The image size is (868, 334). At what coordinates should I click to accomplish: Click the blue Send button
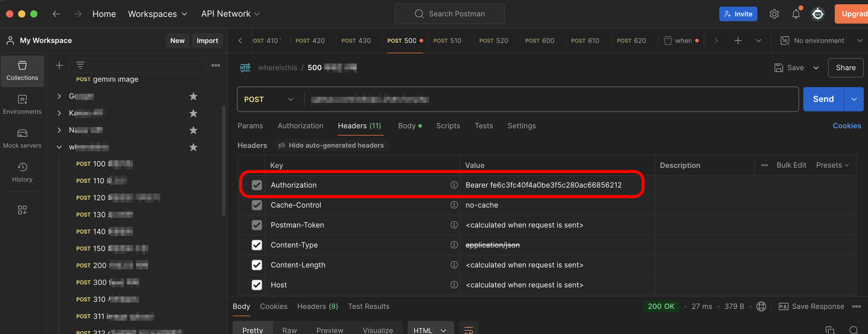click(823, 99)
